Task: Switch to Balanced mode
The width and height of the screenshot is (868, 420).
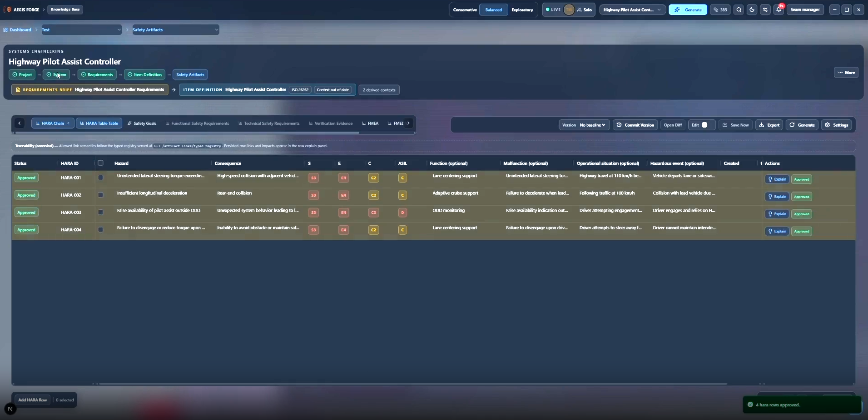Action: pos(493,10)
